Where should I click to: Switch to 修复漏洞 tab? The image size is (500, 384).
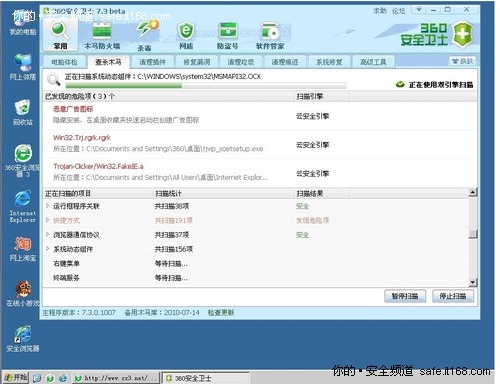(197, 62)
